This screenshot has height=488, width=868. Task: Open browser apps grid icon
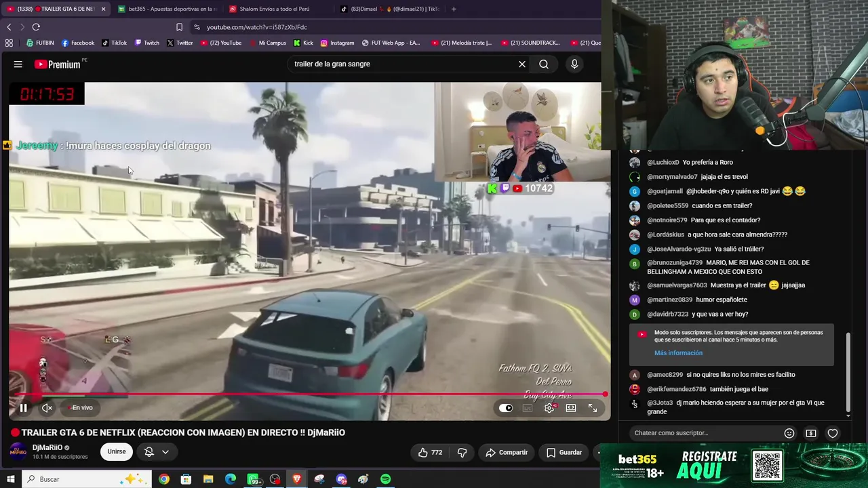[9, 43]
